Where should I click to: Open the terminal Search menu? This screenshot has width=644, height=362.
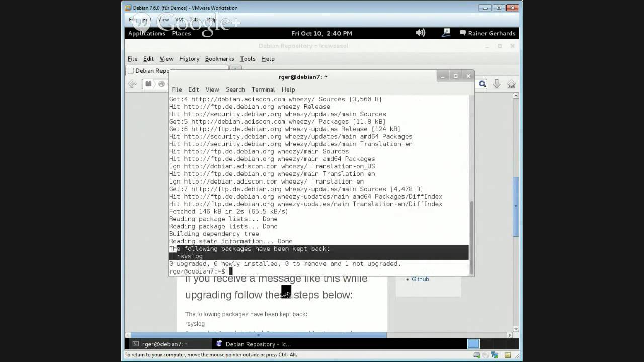(x=235, y=89)
